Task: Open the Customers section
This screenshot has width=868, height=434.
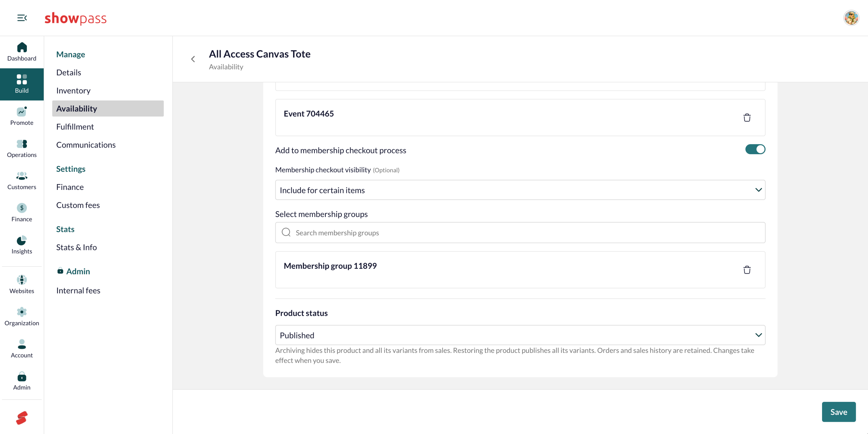Action: pos(22,181)
